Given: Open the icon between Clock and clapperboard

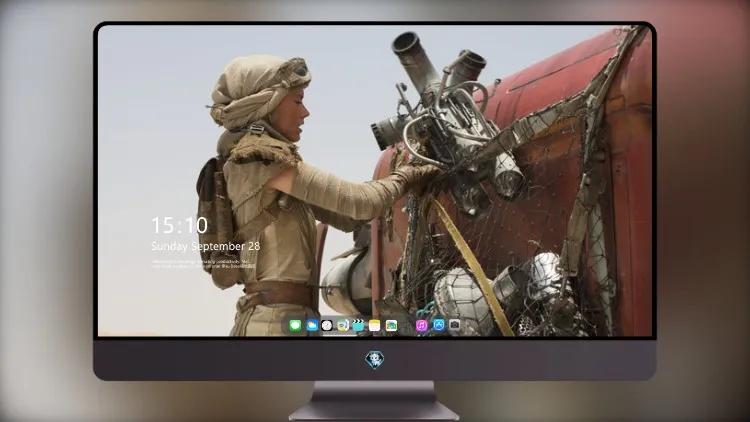Looking at the screenshot, I should pyautogui.click(x=343, y=326).
